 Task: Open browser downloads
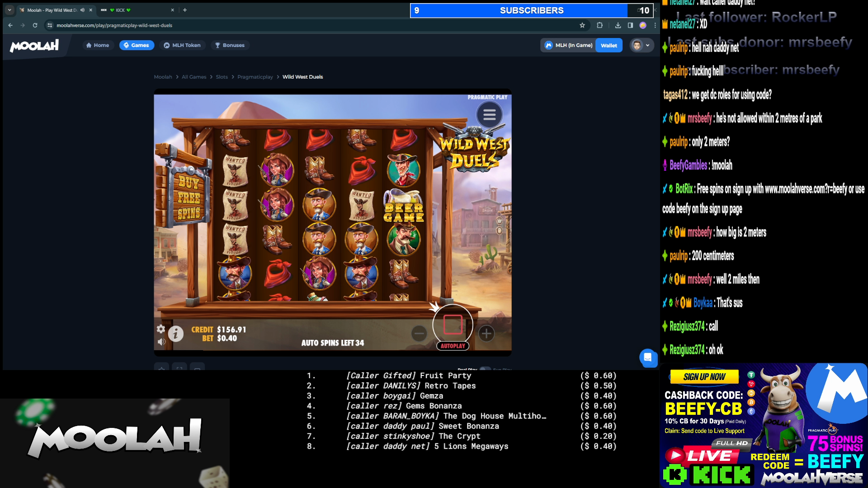pyautogui.click(x=618, y=25)
